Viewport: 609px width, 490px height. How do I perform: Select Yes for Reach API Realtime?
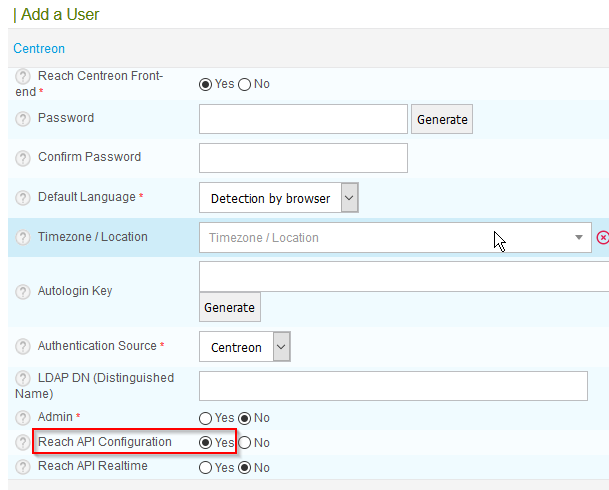205,467
